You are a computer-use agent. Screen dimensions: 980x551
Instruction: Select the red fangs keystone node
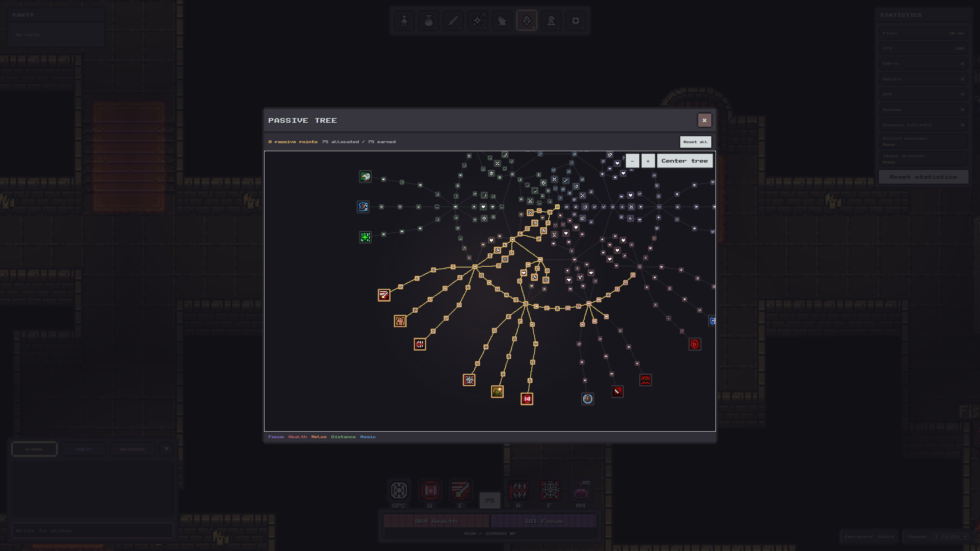420,344
